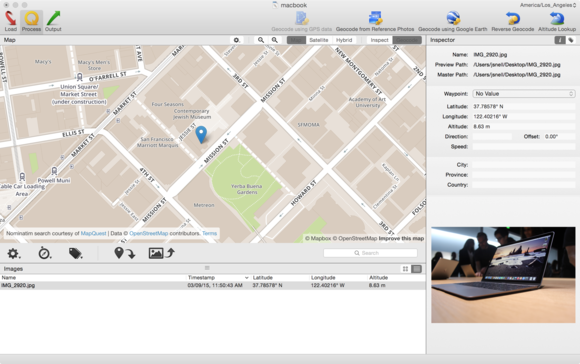
Task: Click Geocode from Reference Photos icon
Action: 375,21
